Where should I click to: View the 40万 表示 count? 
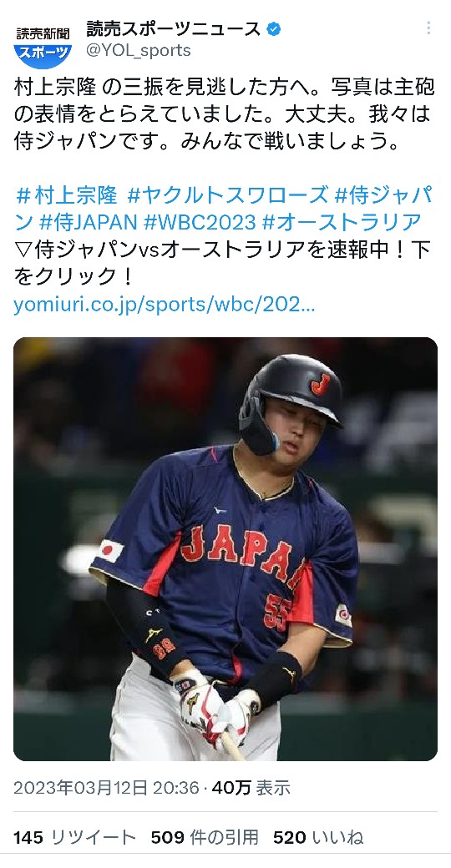[251, 788]
